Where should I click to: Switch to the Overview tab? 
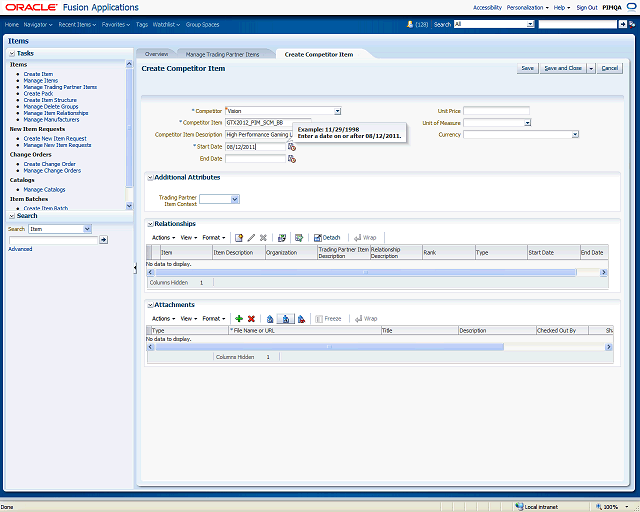[156, 54]
